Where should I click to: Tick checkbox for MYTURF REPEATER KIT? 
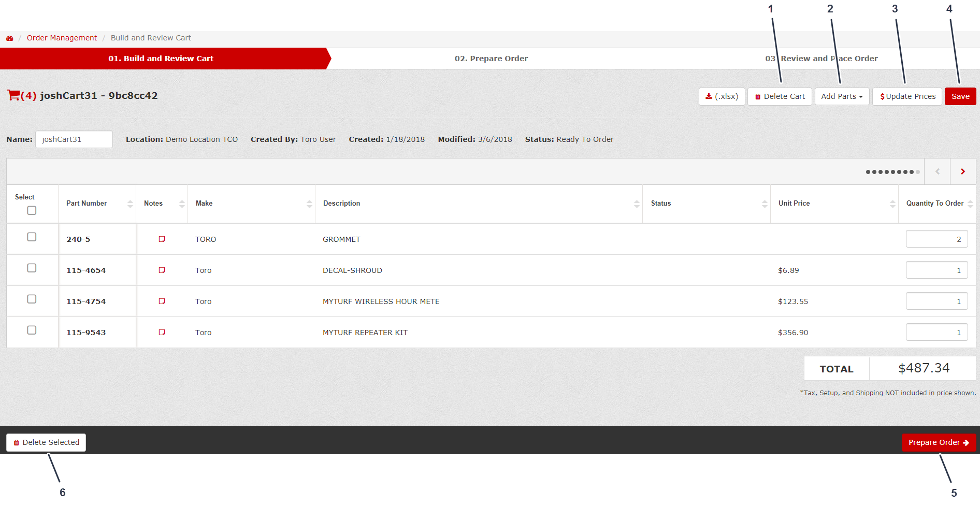[x=32, y=330]
